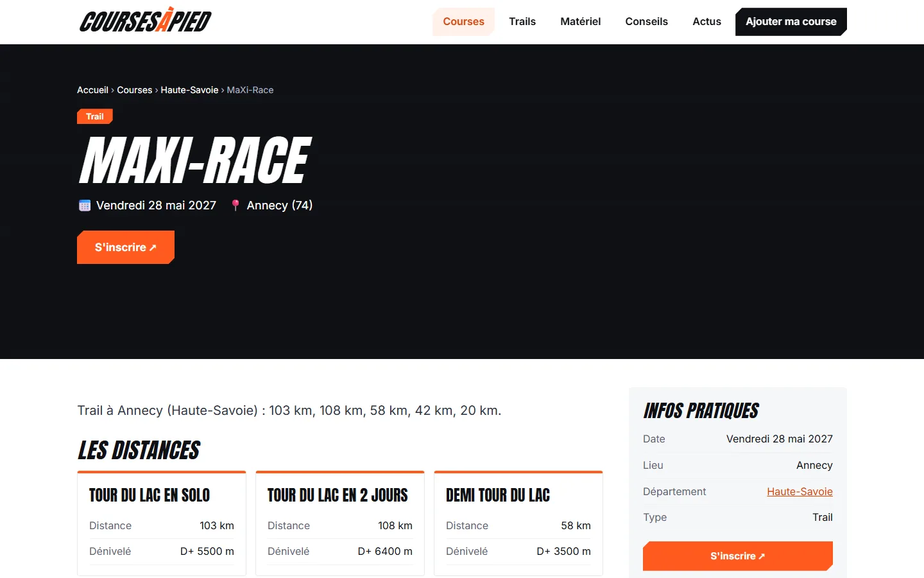This screenshot has width=924, height=578.
Task: Click the Lieu value Annecy in Infos pratiques
Action: click(814, 465)
